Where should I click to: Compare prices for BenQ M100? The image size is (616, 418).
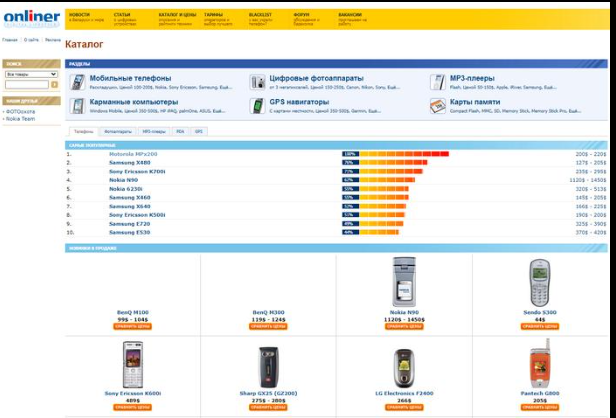pyautogui.click(x=133, y=326)
